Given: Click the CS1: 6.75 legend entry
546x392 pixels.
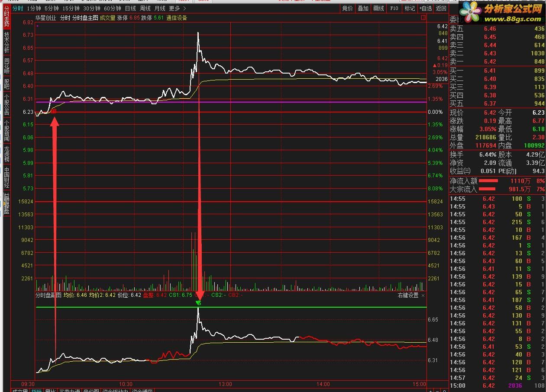Looking at the screenshot, I should 181,296.
